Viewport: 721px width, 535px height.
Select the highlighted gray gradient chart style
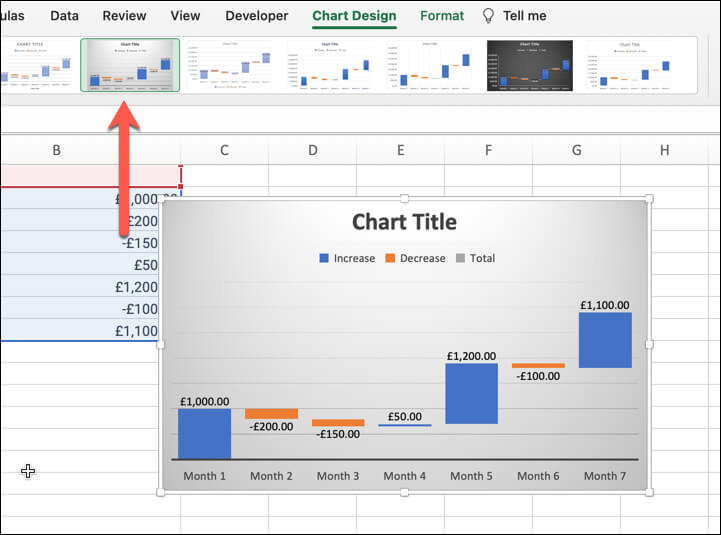(x=130, y=65)
